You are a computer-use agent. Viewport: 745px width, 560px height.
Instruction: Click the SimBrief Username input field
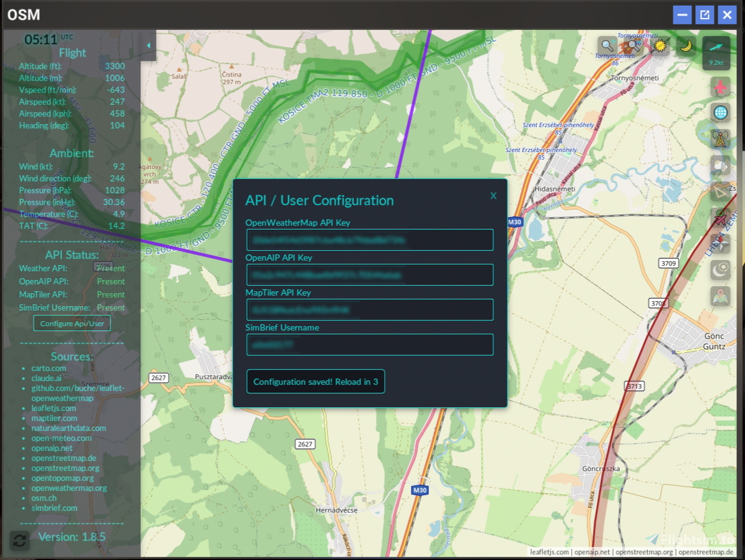pos(370,344)
